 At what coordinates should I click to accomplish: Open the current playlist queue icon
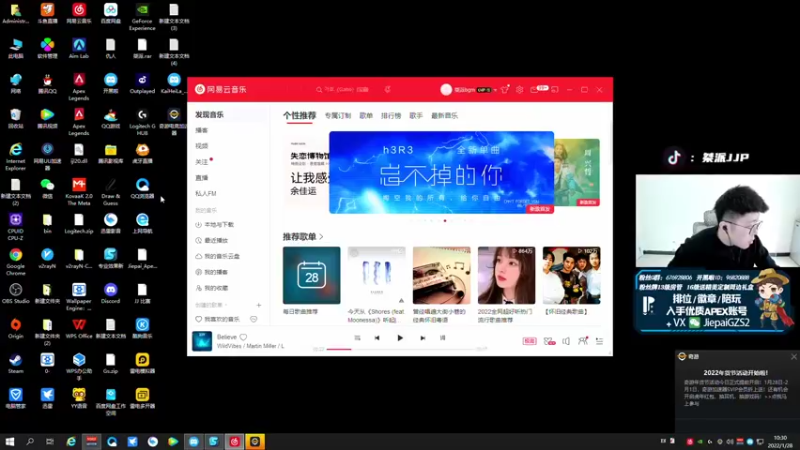point(599,341)
